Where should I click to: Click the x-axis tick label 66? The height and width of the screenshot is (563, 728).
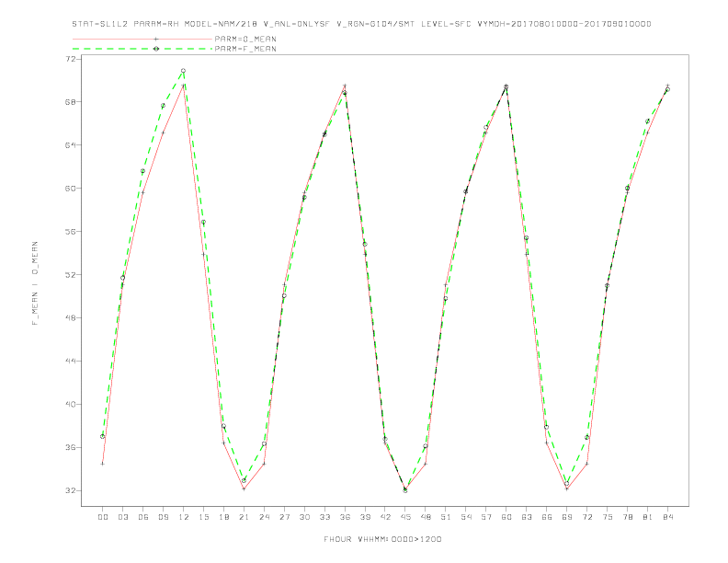(x=547, y=517)
